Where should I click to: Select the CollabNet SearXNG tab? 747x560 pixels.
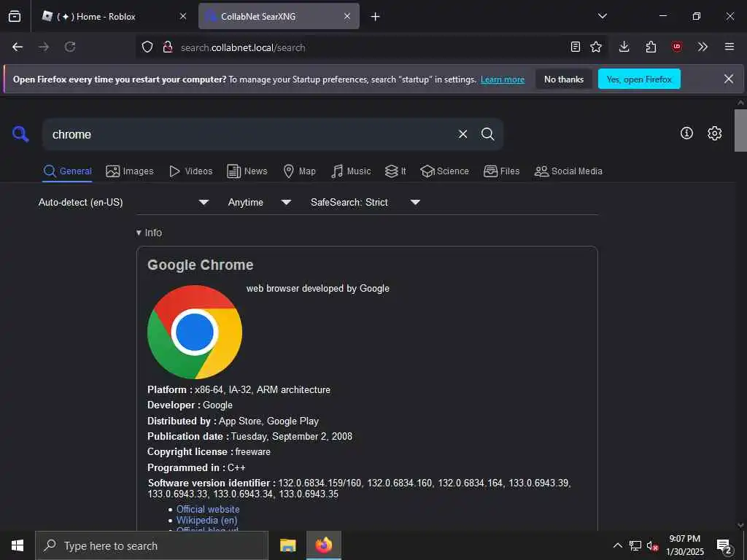point(279,17)
